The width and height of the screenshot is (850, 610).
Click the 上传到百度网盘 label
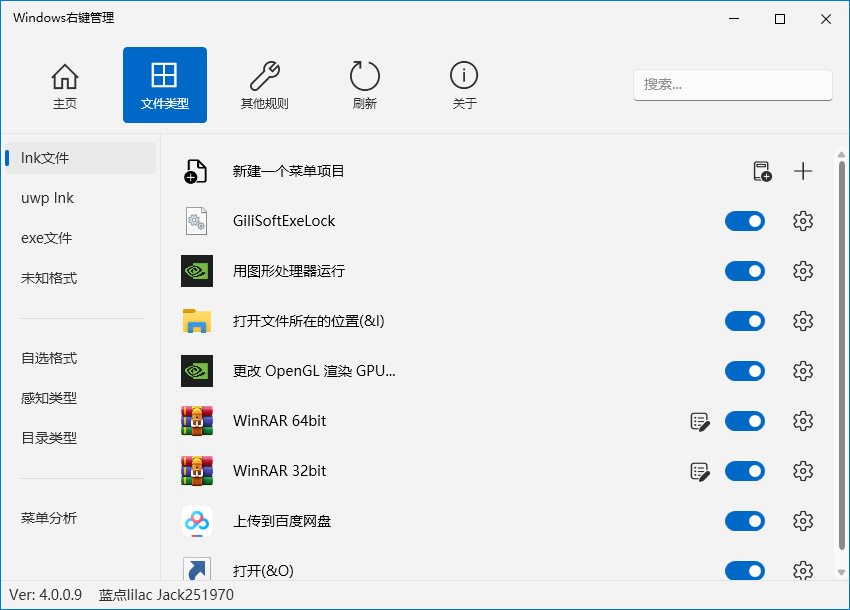282,521
